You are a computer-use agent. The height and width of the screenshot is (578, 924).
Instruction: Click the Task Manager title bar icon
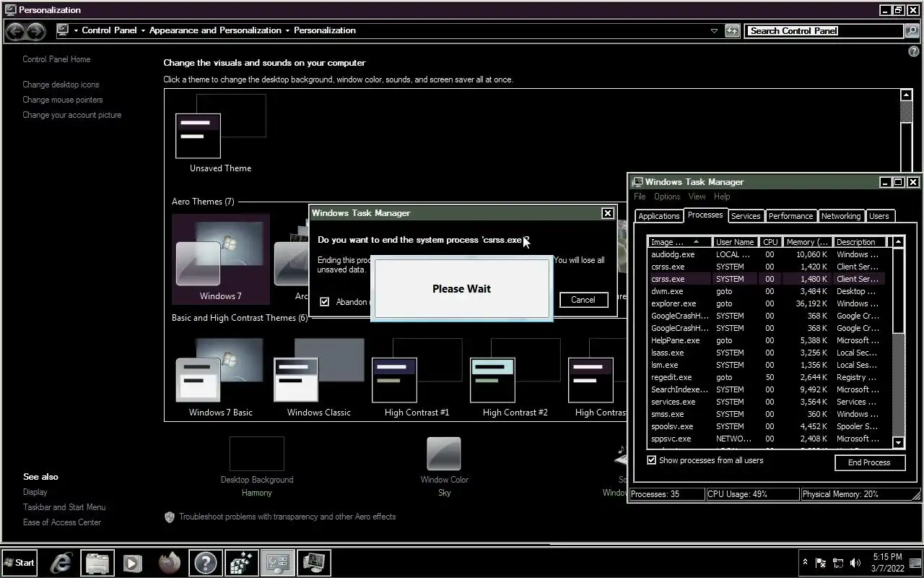click(x=637, y=182)
